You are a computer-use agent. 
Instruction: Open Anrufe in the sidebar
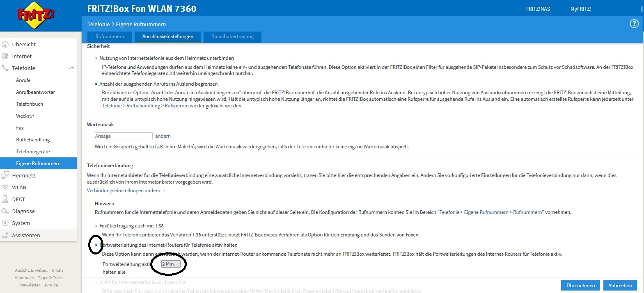[23, 80]
